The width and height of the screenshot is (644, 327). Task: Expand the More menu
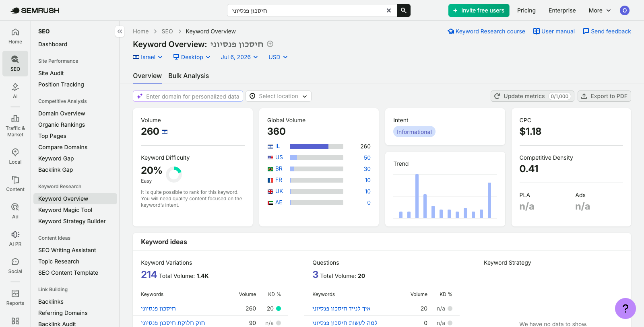point(600,10)
